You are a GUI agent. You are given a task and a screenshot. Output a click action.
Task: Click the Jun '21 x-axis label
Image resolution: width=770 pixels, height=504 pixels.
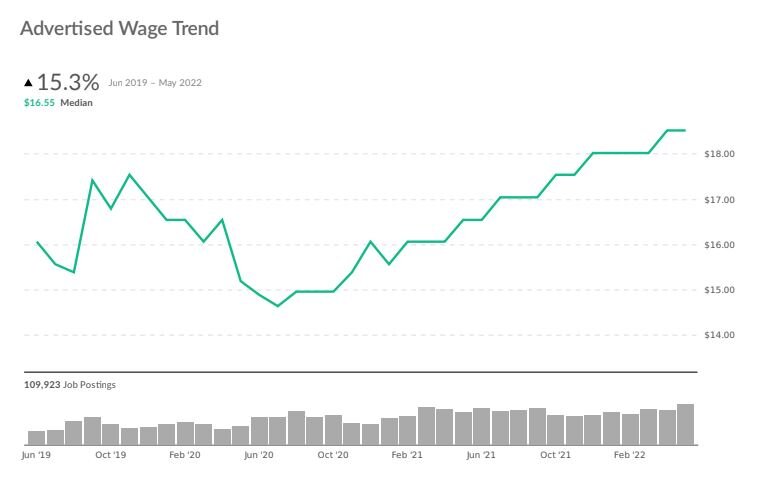pos(481,455)
